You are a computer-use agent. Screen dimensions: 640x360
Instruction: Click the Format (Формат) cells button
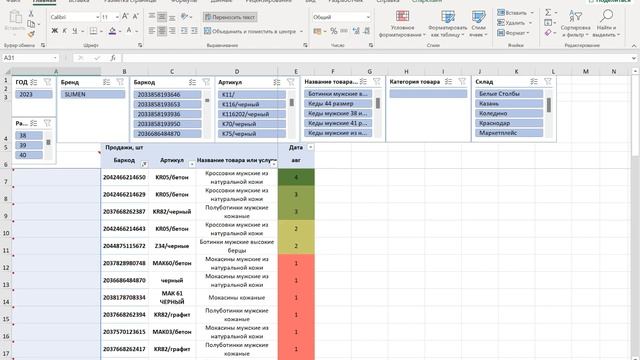point(513,33)
